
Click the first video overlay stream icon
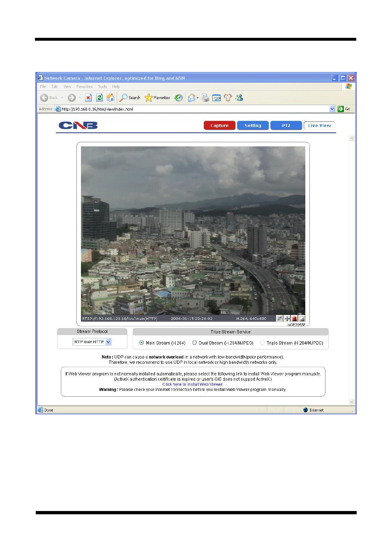[279, 318]
